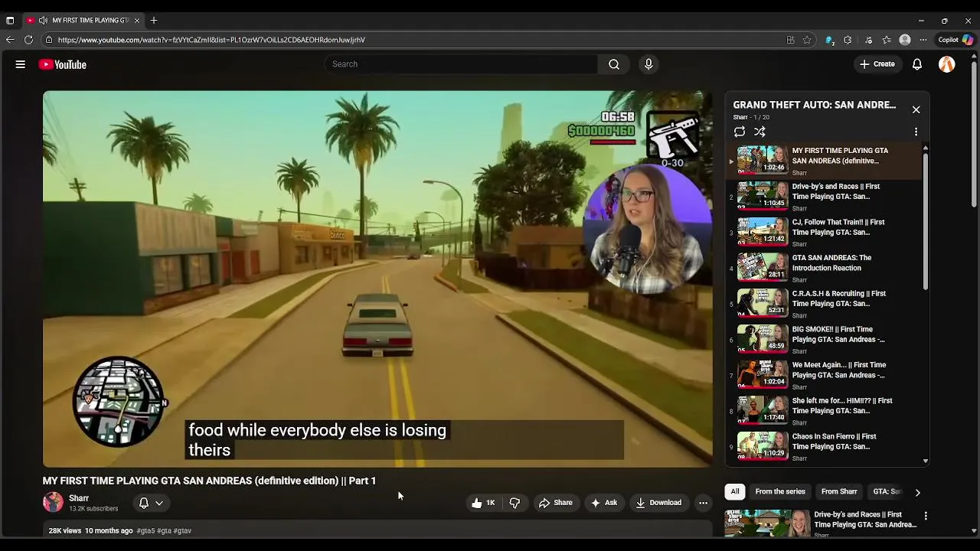This screenshot has width=980, height=551.
Task: Open YouTube notifications bell
Action: point(917,64)
